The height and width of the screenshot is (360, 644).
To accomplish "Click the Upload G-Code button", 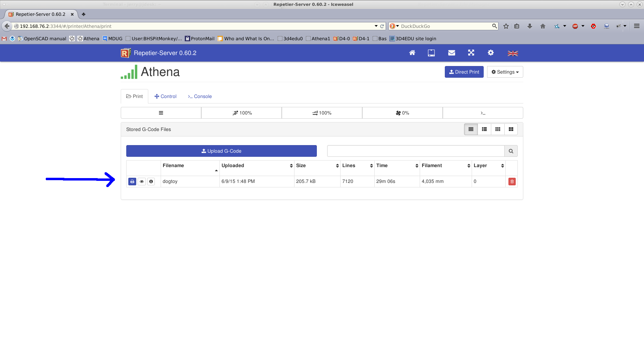I will point(221,151).
